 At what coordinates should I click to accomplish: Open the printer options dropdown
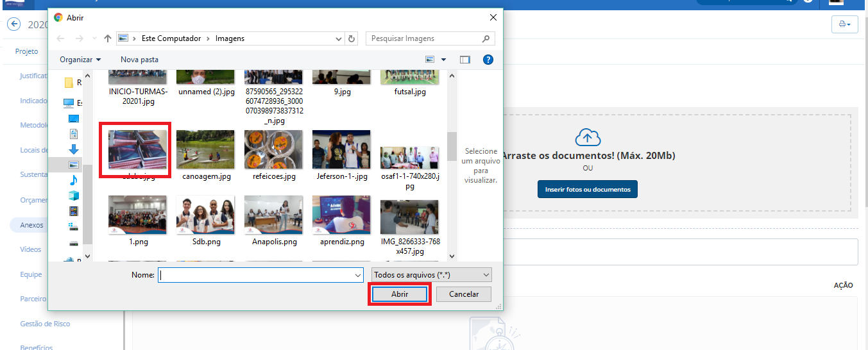pyautogui.click(x=844, y=24)
